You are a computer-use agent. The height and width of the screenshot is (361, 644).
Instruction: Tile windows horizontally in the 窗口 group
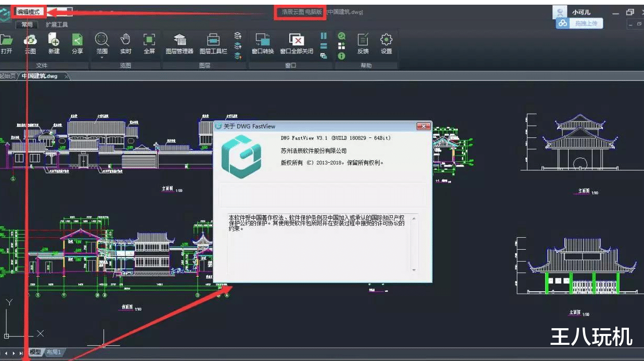[x=324, y=46]
